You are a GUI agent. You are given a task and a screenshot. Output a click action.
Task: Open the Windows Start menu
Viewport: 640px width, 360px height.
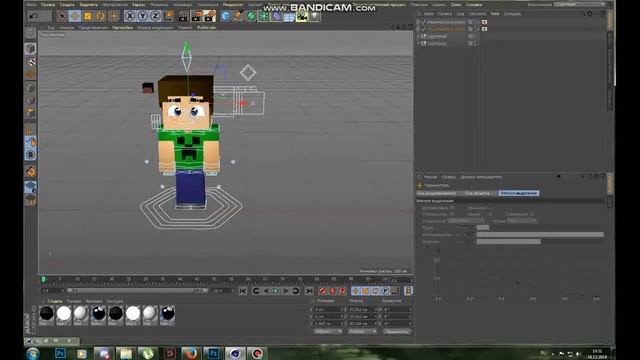33,353
